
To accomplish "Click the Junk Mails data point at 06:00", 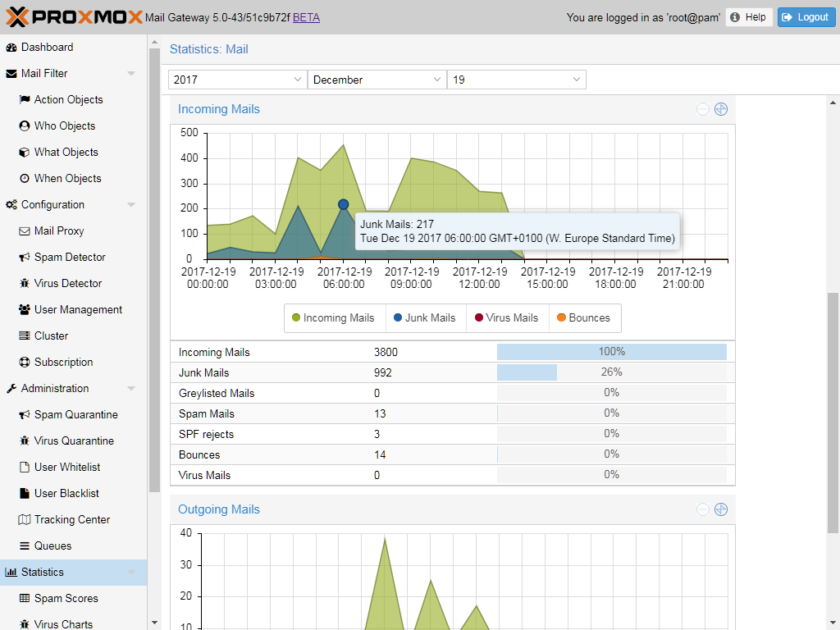I will (x=343, y=204).
